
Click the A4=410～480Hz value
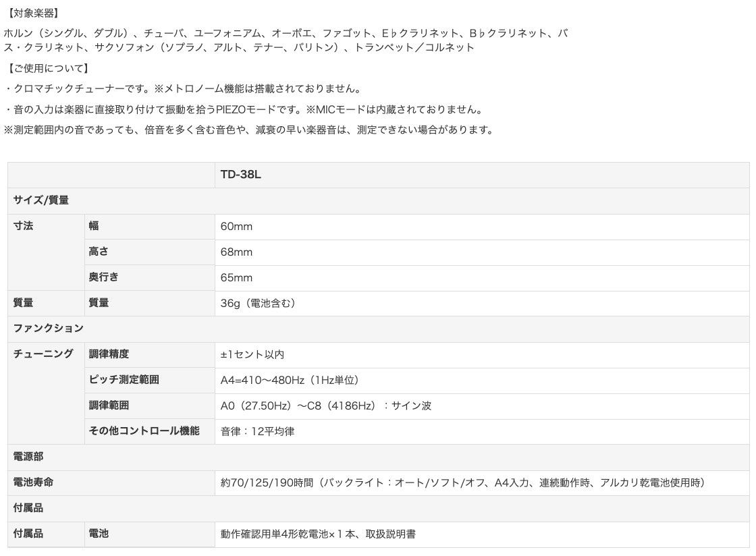[x=290, y=380]
